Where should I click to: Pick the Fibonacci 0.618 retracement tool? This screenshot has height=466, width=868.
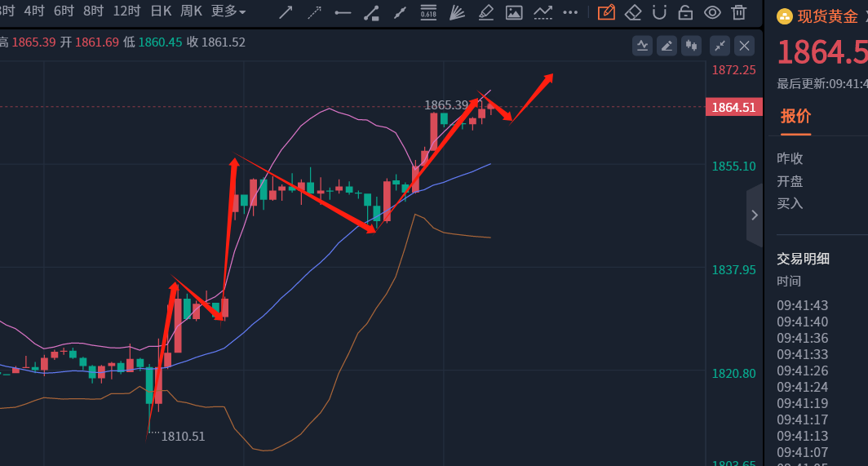coord(428,12)
